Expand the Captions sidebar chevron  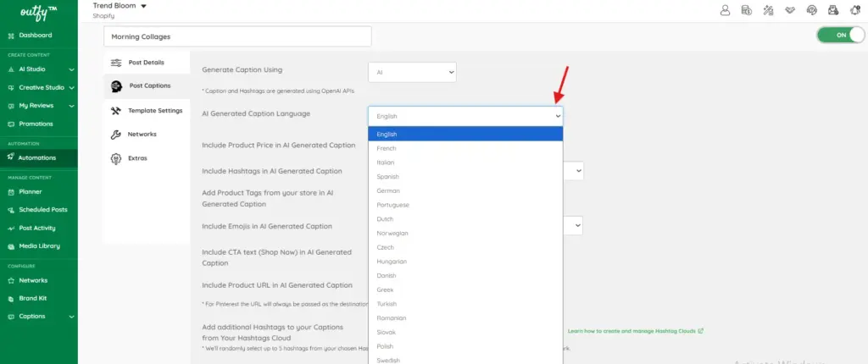71,317
